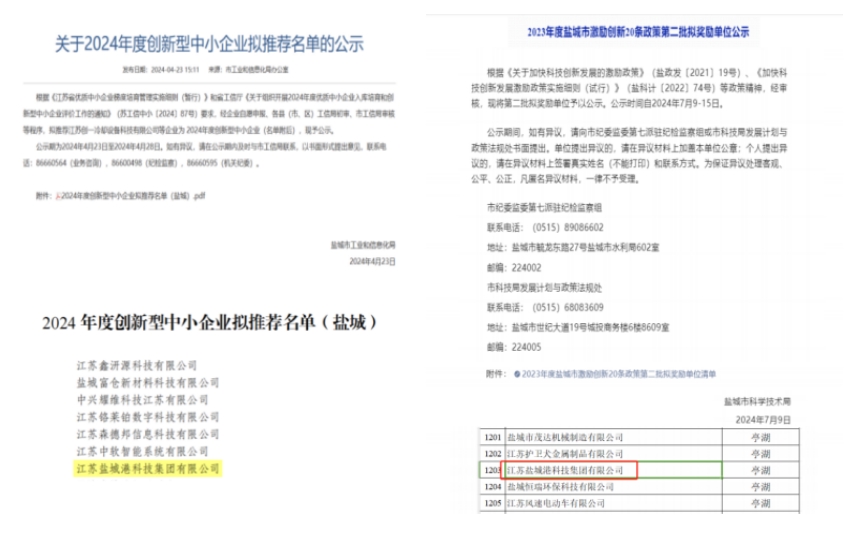Viewport: 851px width, 560px height.
Task: Select the highlighted 江苏盐城港科技集团有限公司 in the left list
Action: [x=148, y=468]
